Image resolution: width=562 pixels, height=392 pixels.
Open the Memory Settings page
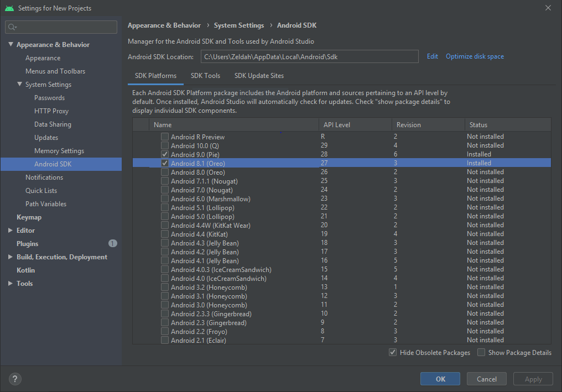59,151
